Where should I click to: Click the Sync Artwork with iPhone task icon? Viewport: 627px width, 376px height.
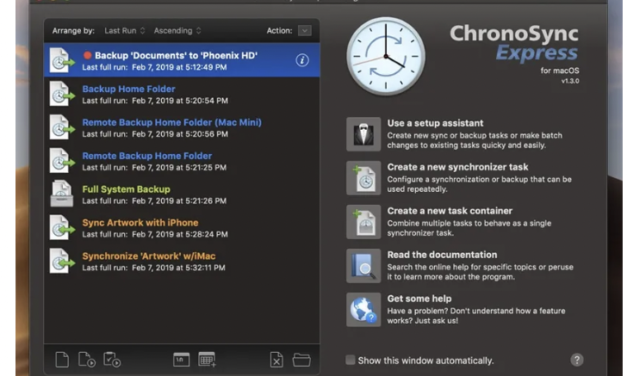click(62, 228)
